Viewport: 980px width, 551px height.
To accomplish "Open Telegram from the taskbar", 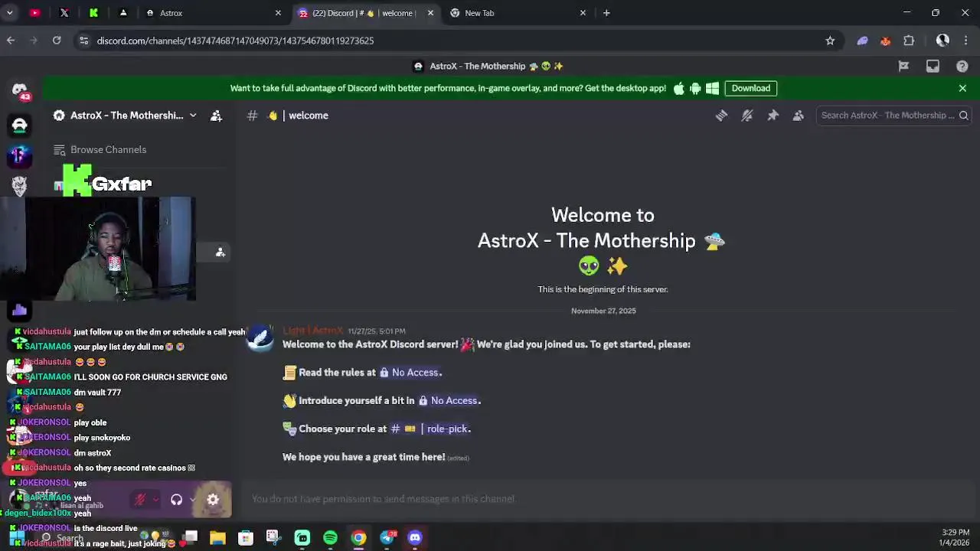I will 387,538.
